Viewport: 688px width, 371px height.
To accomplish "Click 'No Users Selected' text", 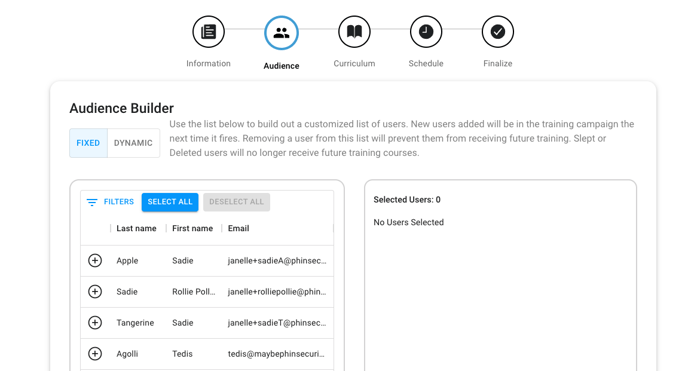I will pos(408,222).
